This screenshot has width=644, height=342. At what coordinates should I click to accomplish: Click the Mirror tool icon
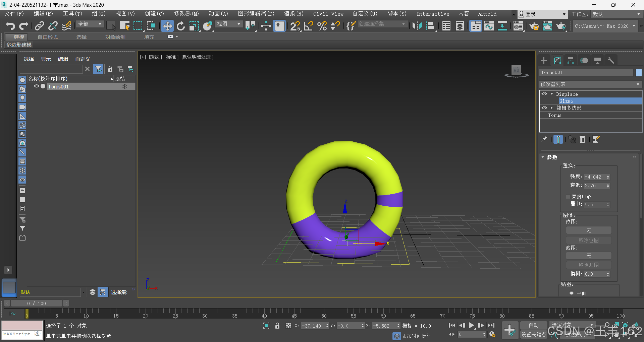tap(417, 26)
